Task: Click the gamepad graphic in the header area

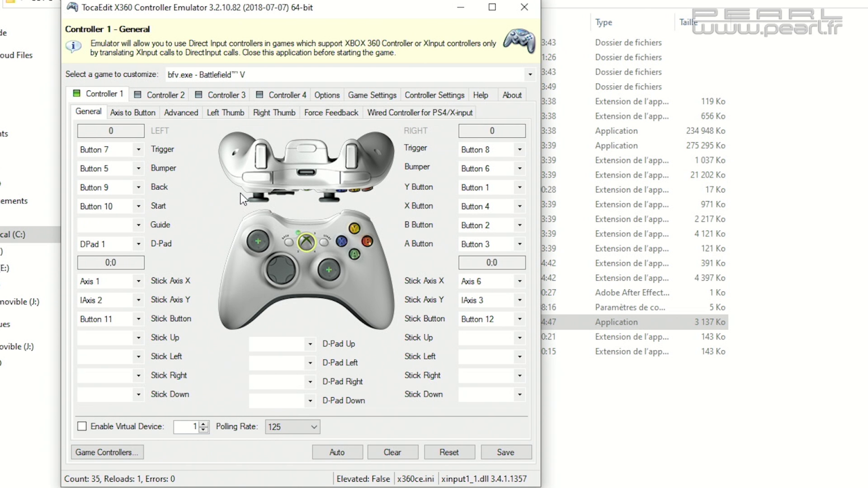Action: coord(518,40)
